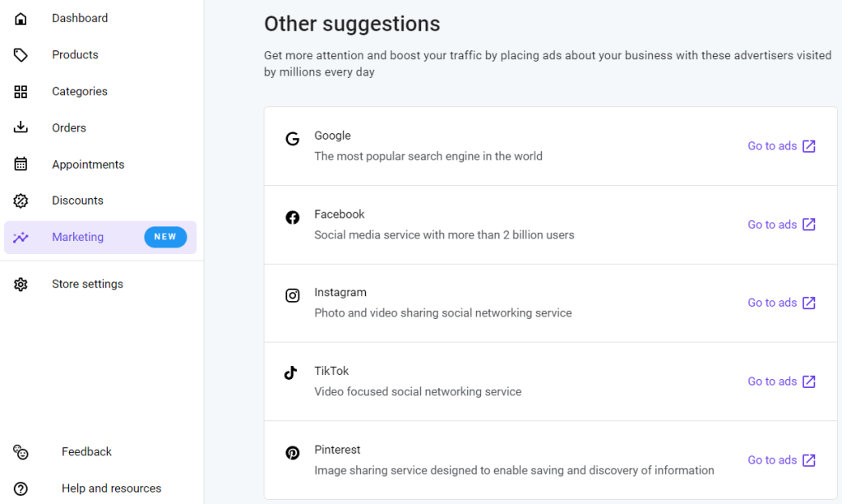
Task: Click the Google logo icon
Action: pyautogui.click(x=293, y=139)
